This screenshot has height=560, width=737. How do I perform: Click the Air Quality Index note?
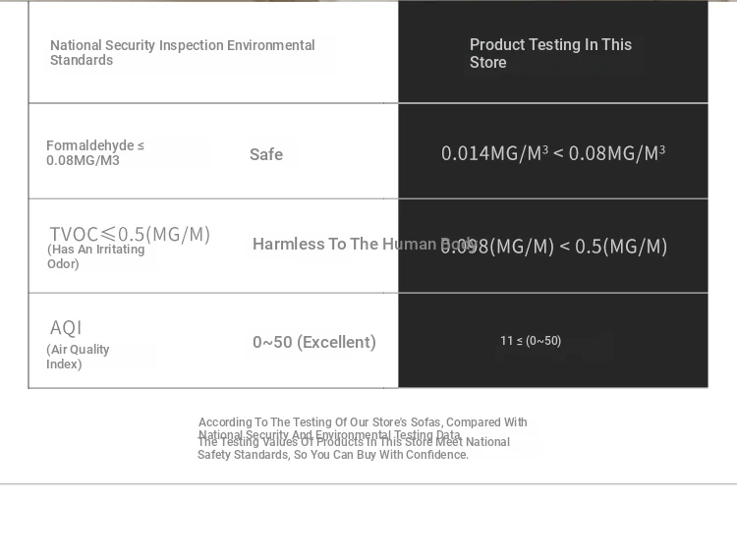pos(78,357)
